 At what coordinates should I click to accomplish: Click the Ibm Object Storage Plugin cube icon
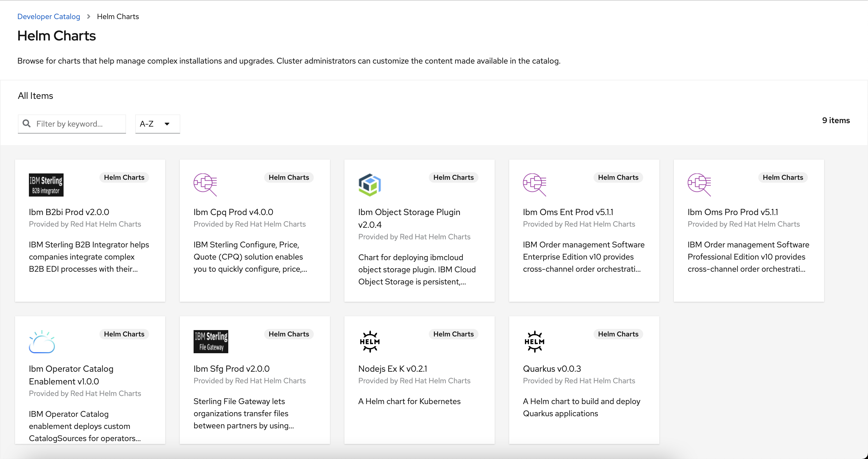(x=370, y=185)
